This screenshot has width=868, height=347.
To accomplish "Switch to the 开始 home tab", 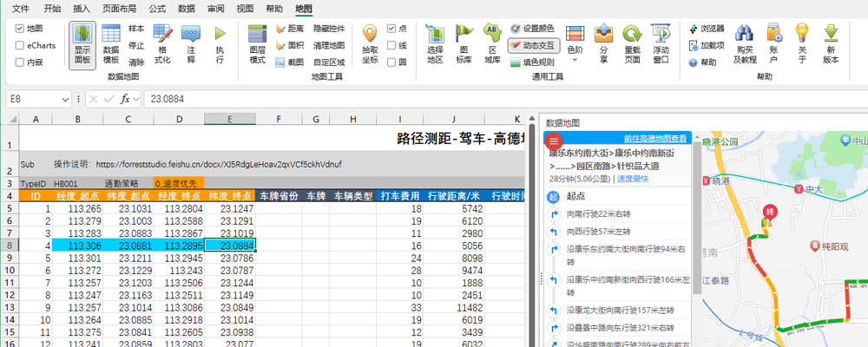I will 53,9.
